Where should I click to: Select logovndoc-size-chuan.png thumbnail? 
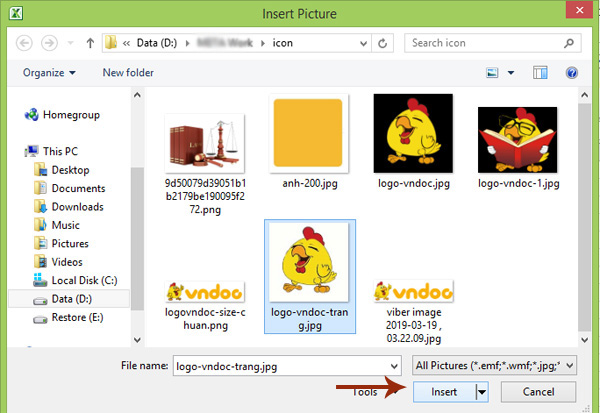205,292
